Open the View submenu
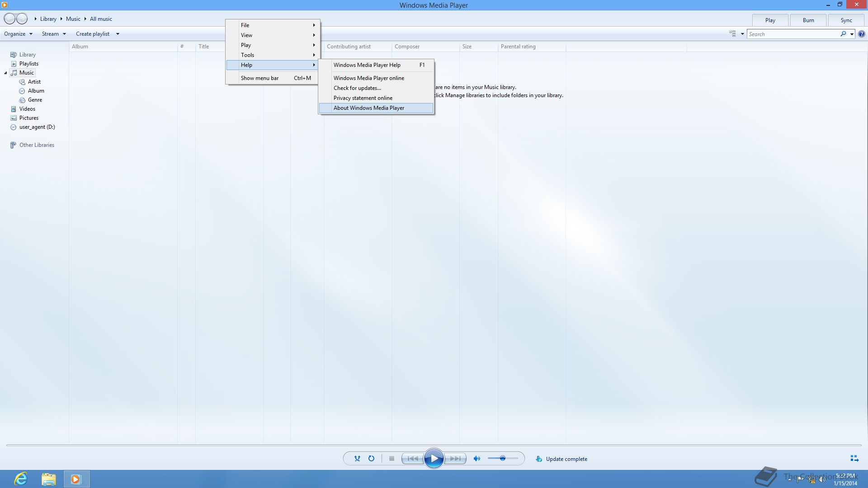The height and width of the screenshot is (488, 868). tap(273, 35)
